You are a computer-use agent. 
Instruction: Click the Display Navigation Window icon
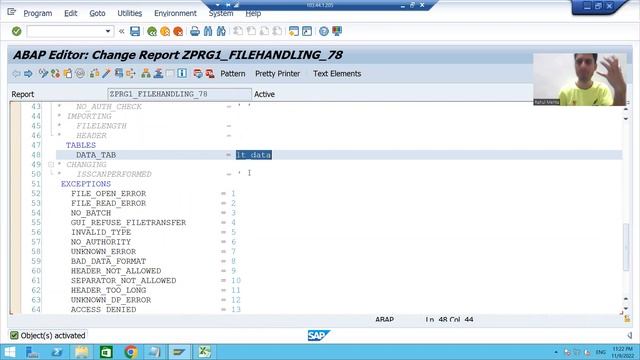coord(158,73)
